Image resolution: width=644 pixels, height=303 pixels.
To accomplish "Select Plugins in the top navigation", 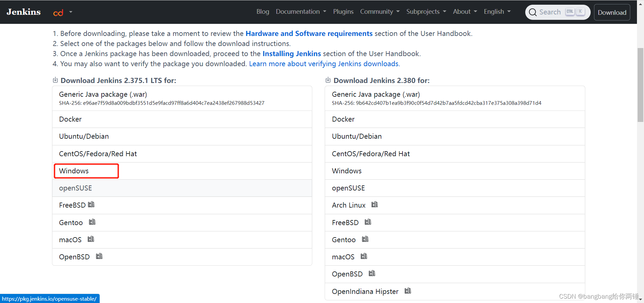I will [x=343, y=11].
